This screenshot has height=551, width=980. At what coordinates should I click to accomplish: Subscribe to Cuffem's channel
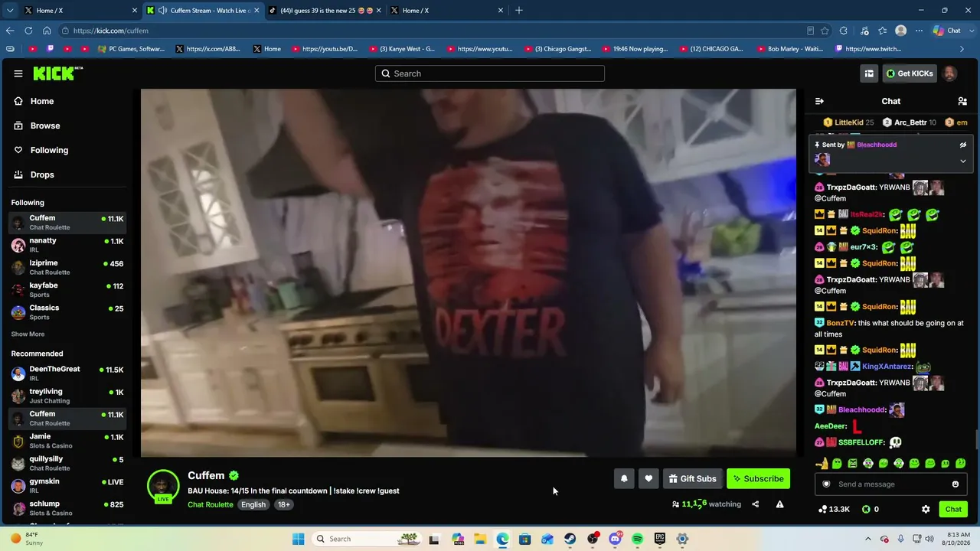(x=758, y=479)
